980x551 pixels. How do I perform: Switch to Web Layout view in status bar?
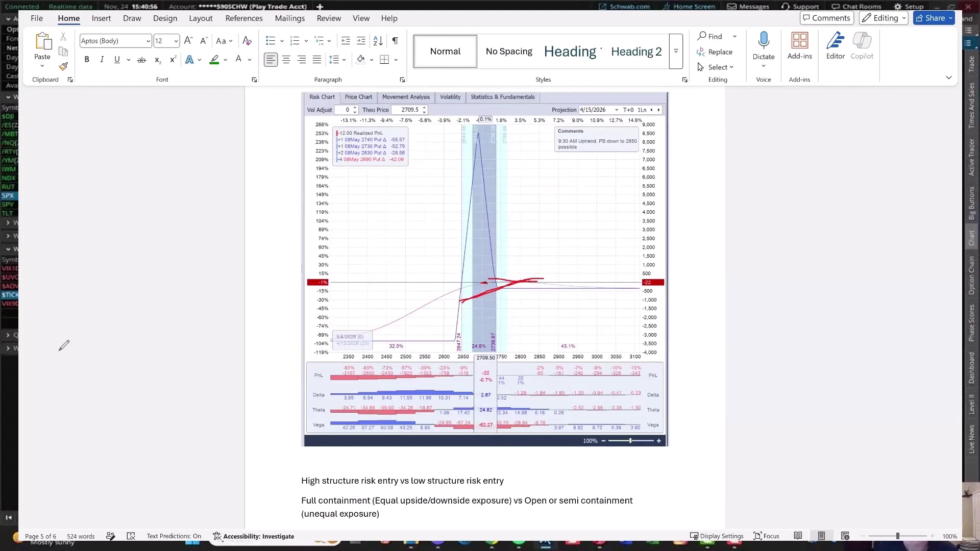[x=845, y=536]
